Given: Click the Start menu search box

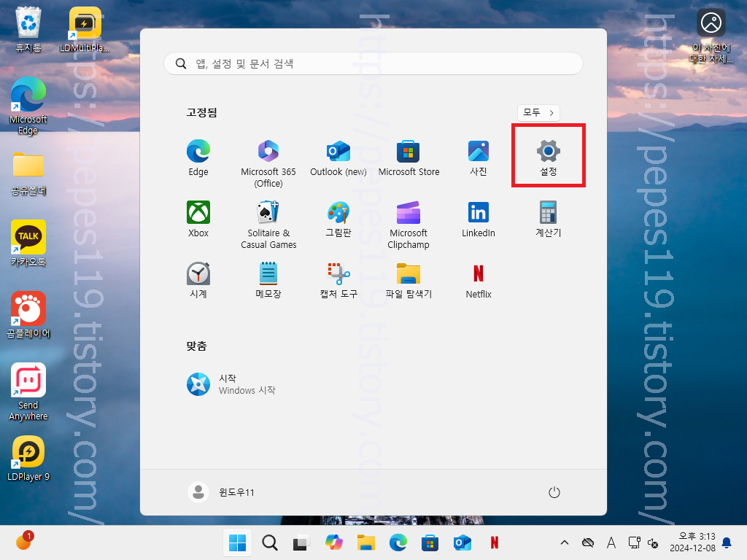Looking at the screenshot, I should click(373, 63).
